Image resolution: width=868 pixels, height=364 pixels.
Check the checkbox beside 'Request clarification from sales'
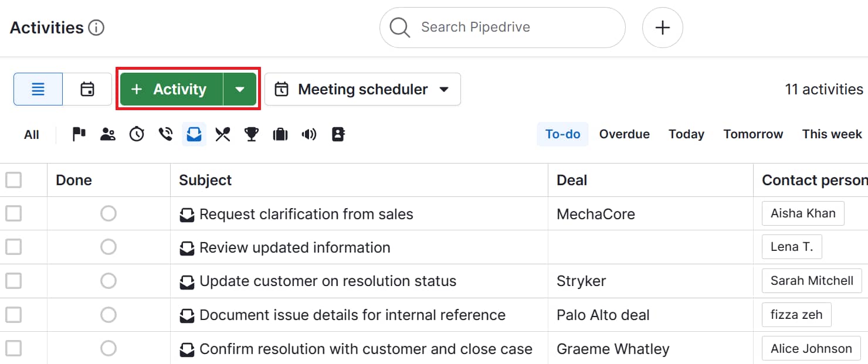pyautogui.click(x=13, y=213)
